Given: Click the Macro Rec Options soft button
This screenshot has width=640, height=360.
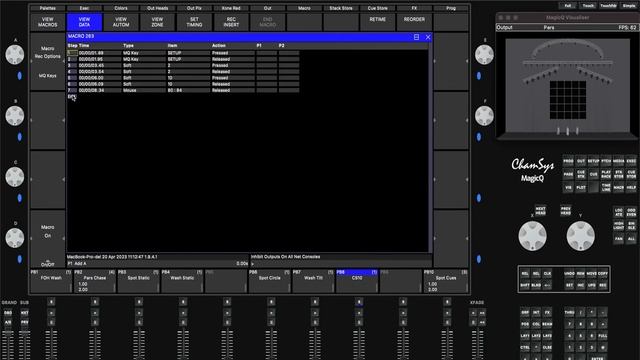Looking at the screenshot, I should coord(47,52).
